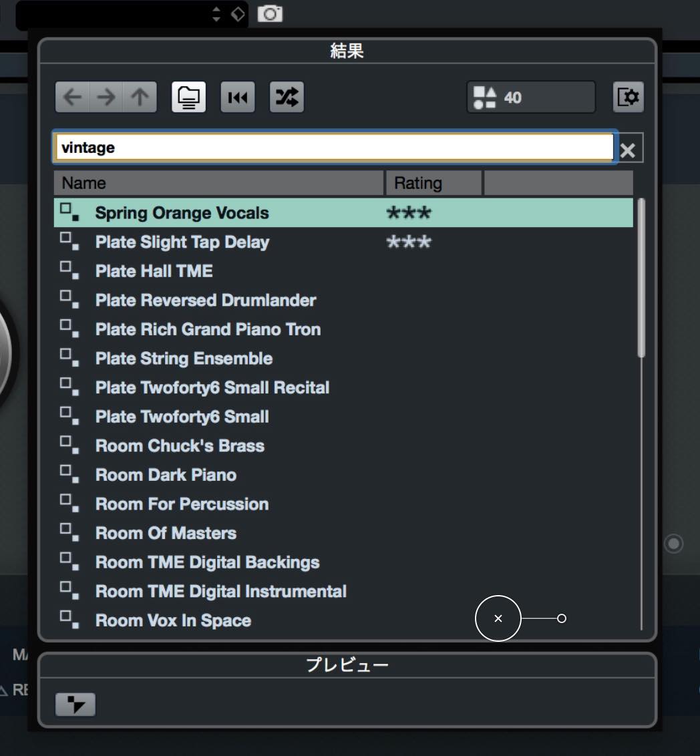Click the round button on the plugin's right edge
This screenshot has width=700, height=756.
coord(673,544)
